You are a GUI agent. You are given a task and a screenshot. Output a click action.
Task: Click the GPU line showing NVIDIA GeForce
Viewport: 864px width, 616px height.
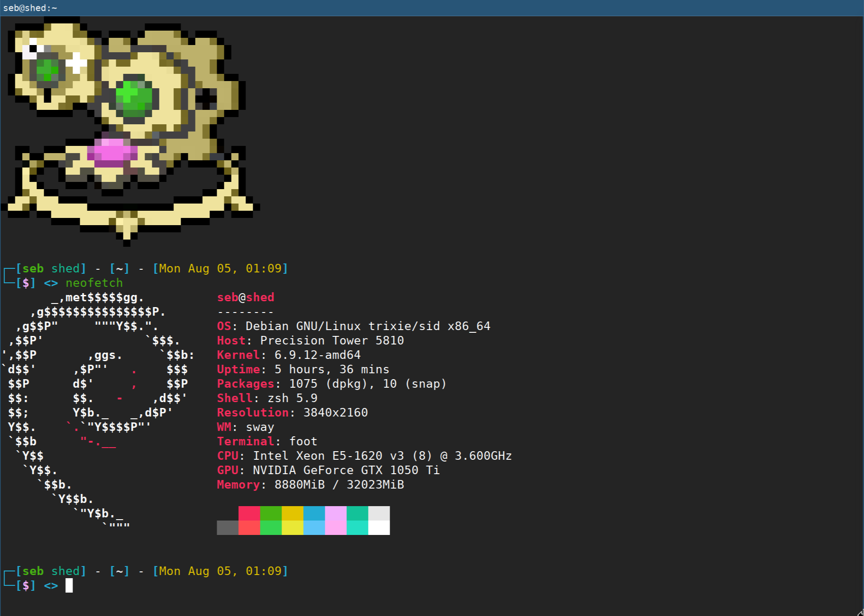click(328, 470)
